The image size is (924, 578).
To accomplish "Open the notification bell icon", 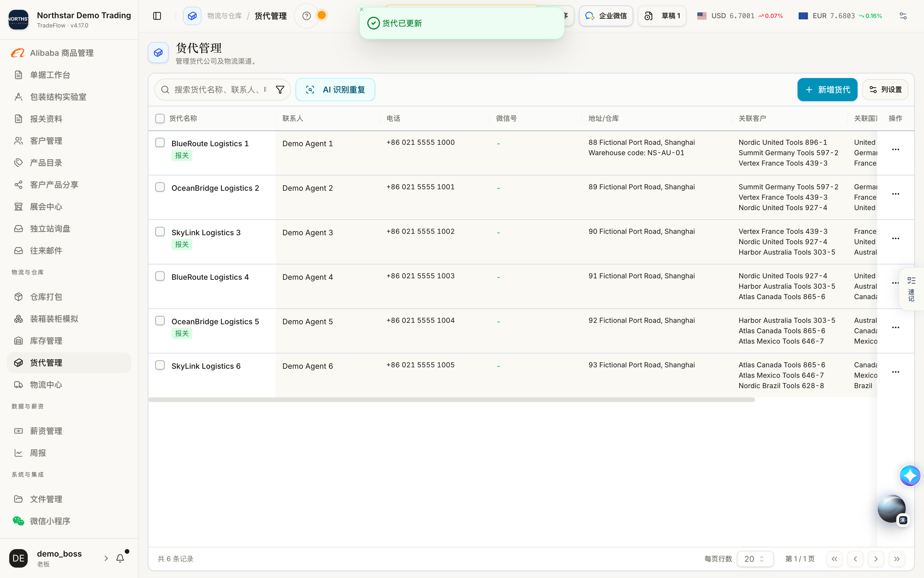I will pyautogui.click(x=120, y=558).
